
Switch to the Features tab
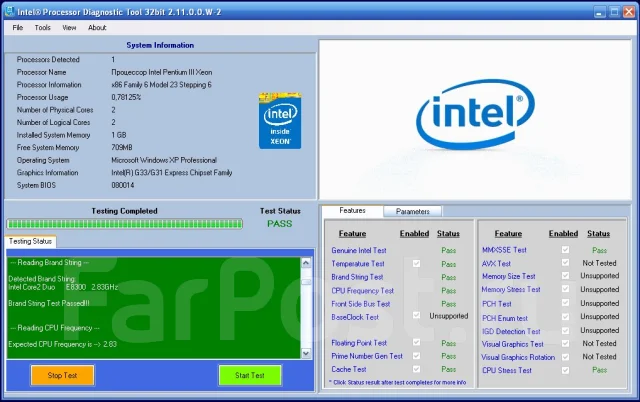[352, 211]
